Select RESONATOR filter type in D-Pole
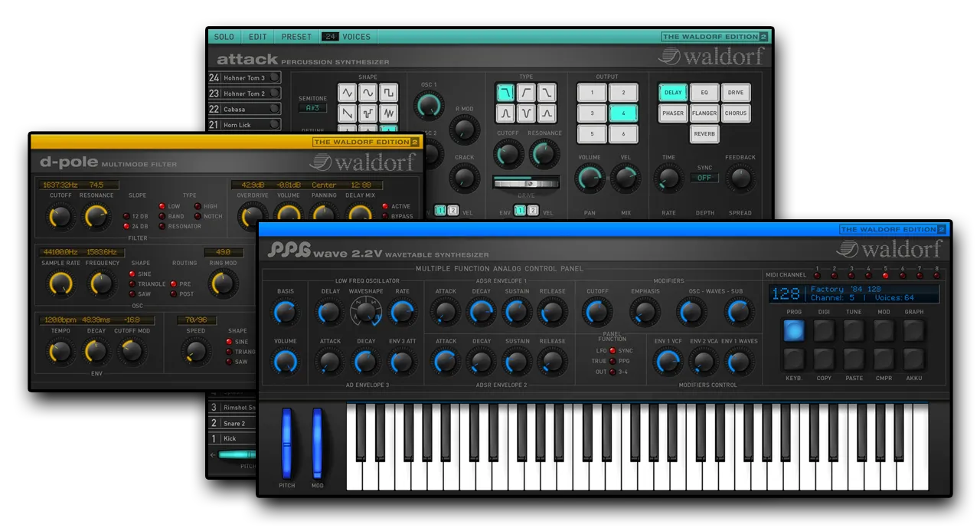The width and height of the screenshot is (980, 528). tap(162, 226)
